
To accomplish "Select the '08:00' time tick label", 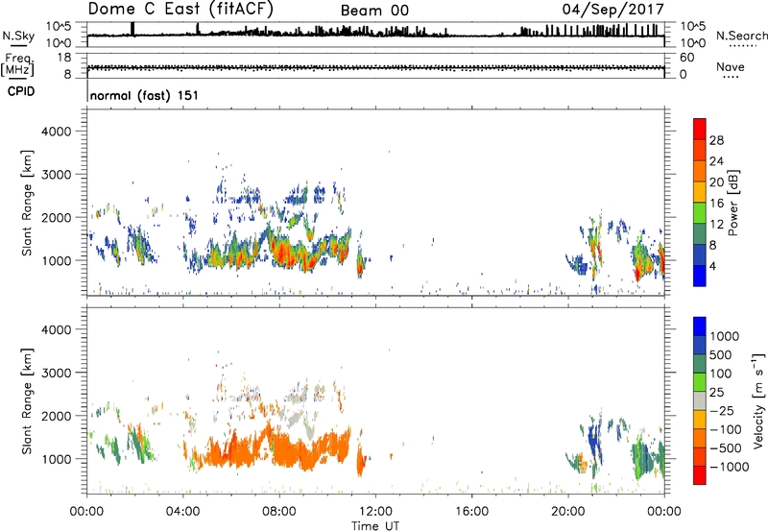I will pyautogui.click(x=279, y=512).
